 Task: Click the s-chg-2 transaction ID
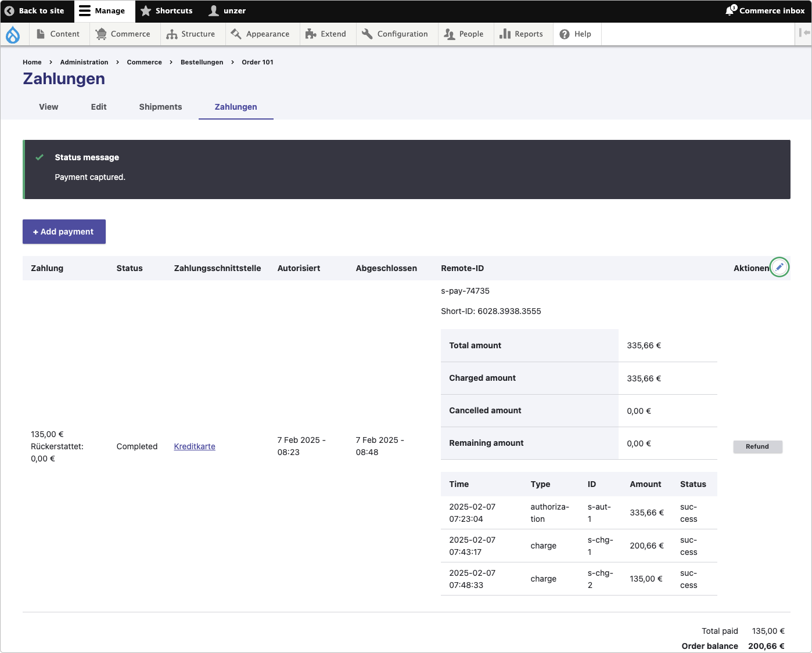tap(601, 579)
